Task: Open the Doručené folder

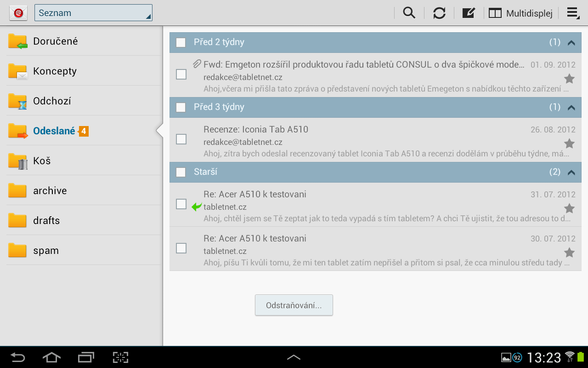Action: point(55,41)
